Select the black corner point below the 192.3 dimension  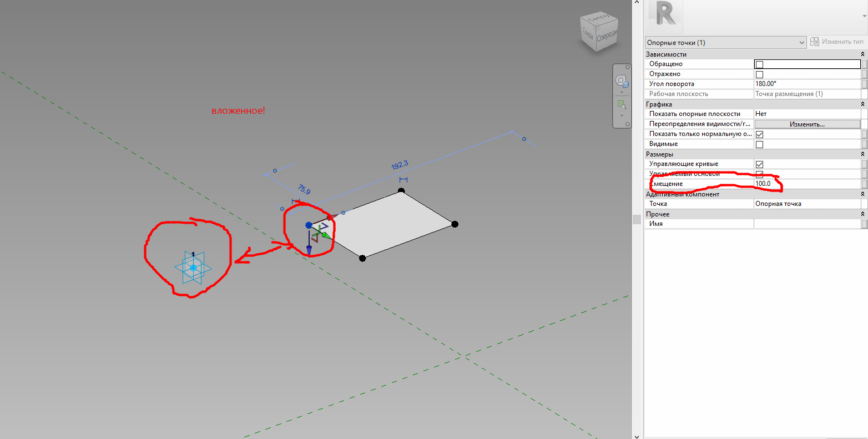point(401,191)
